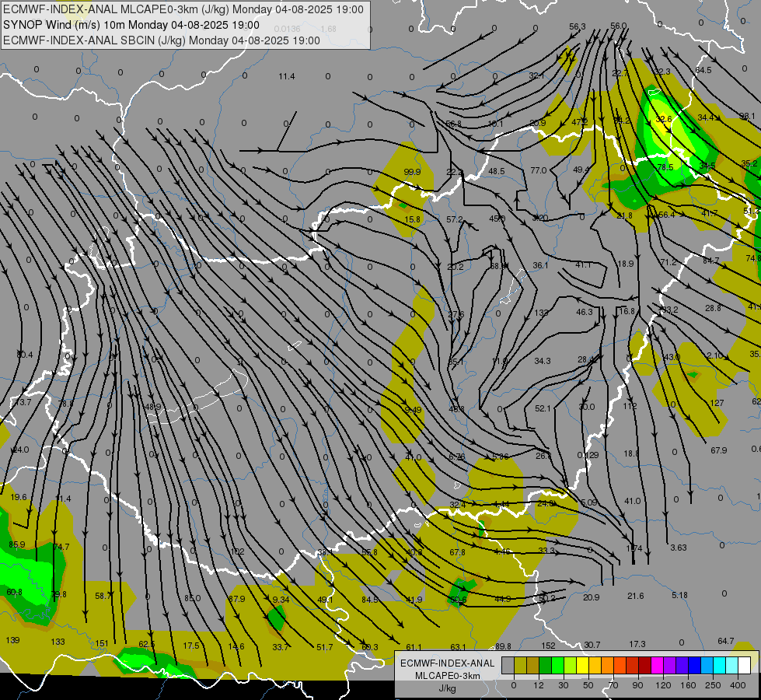
Task: Click the map value 84.7
Action: (x=711, y=261)
